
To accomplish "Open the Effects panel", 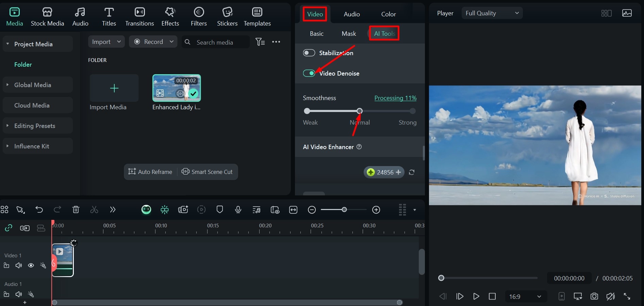I will pos(170,17).
